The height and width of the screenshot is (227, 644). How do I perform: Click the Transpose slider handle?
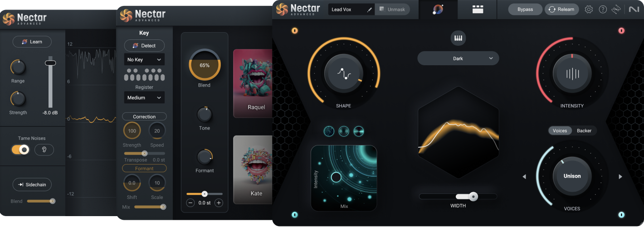pyautogui.click(x=145, y=153)
